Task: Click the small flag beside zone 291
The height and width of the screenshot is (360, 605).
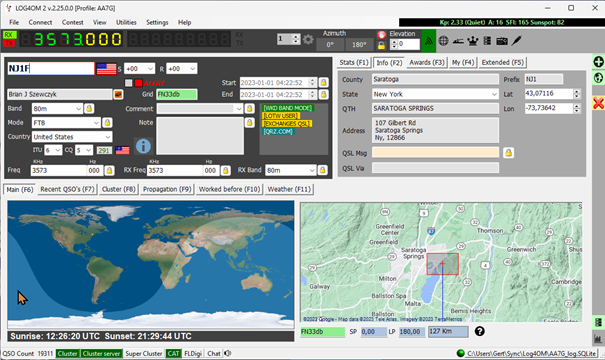Action: 122,150
